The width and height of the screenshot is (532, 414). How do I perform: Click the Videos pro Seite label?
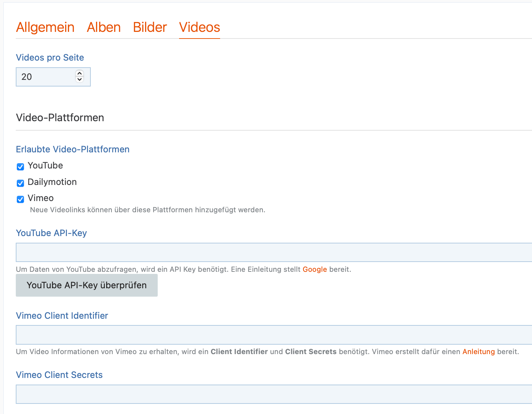point(50,57)
